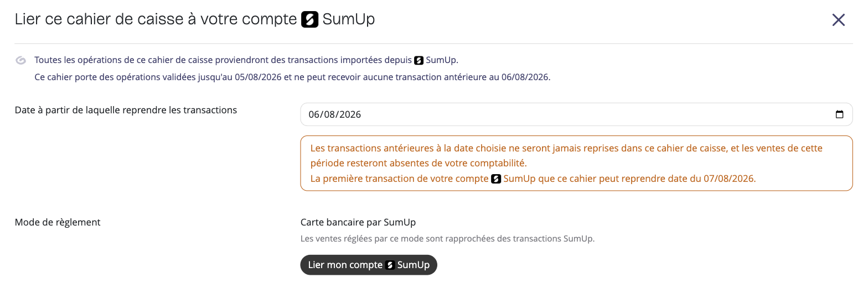Click the sentence "Toutes les opérations de ce cahier"
868x288 pixels.
click(246, 60)
